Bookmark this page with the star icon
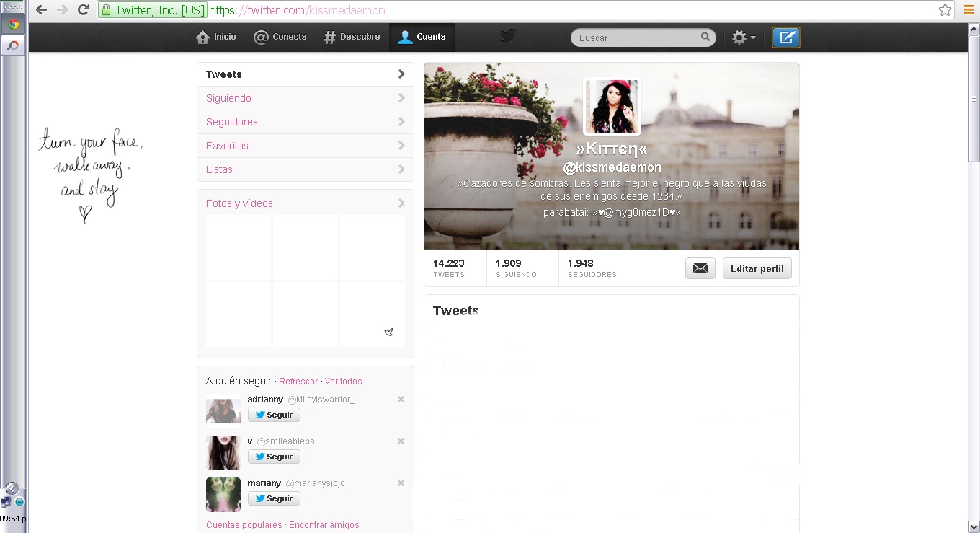The image size is (980, 533). pyautogui.click(x=945, y=10)
